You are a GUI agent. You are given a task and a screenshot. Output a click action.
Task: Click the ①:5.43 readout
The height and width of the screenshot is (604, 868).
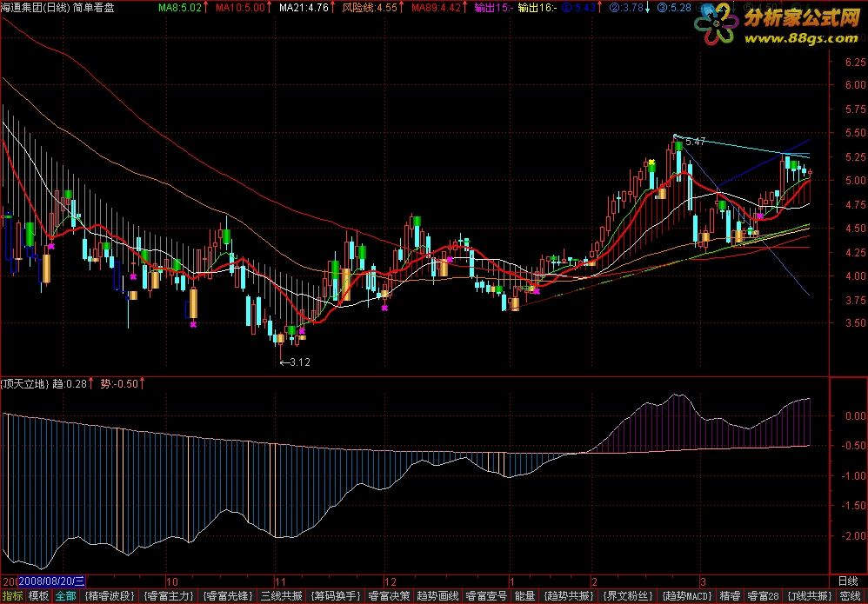point(578,8)
